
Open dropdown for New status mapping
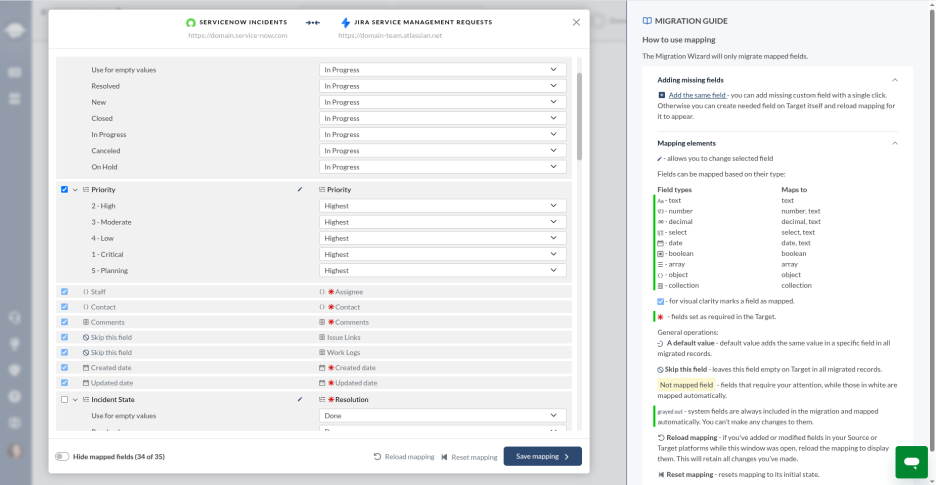(x=442, y=102)
